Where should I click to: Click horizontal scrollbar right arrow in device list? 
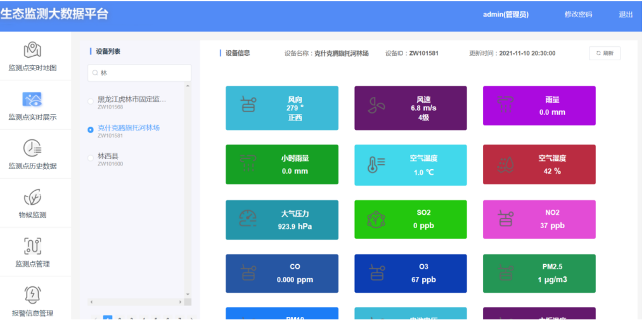(x=180, y=302)
